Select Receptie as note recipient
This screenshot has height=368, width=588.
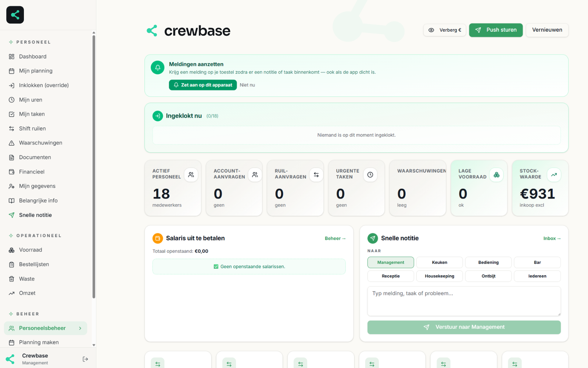(x=391, y=276)
